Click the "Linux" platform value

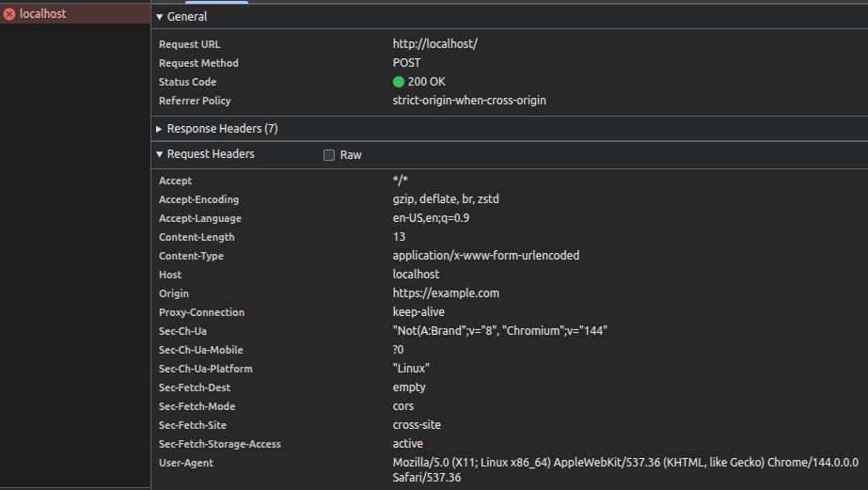click(411, 368)
